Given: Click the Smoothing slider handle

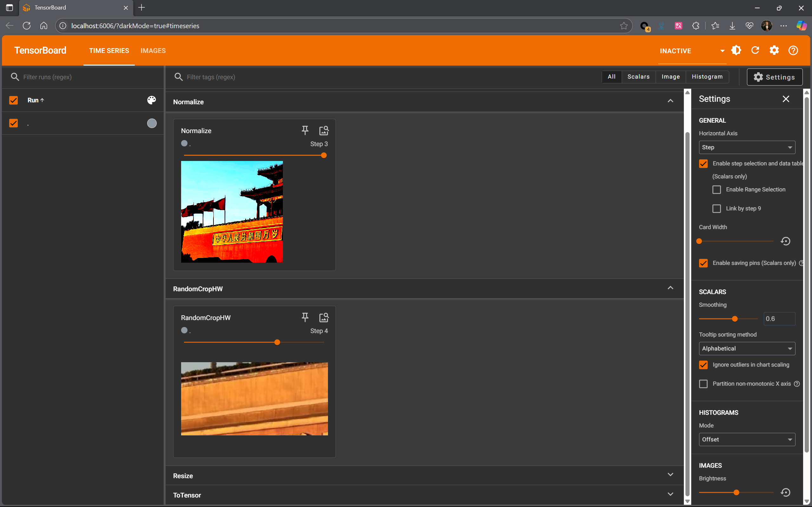Looking at the screenshot, I should pyautogui.click(x=735, y=318).
